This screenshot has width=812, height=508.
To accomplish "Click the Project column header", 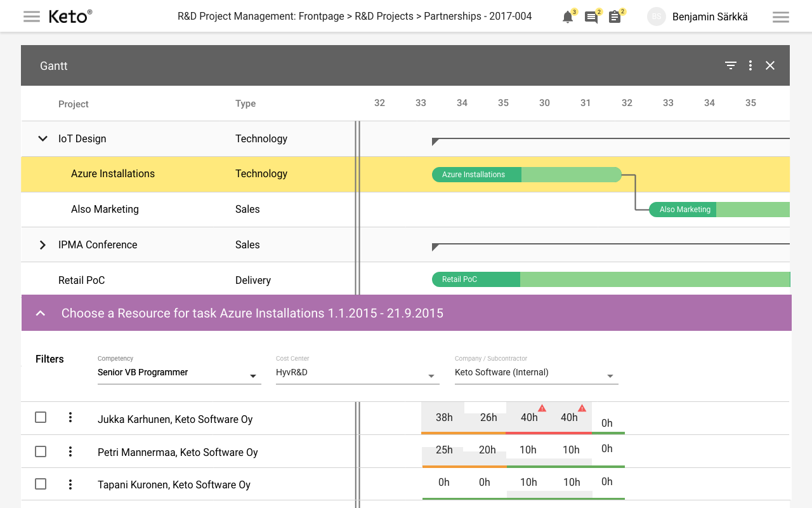I will 74,104.
